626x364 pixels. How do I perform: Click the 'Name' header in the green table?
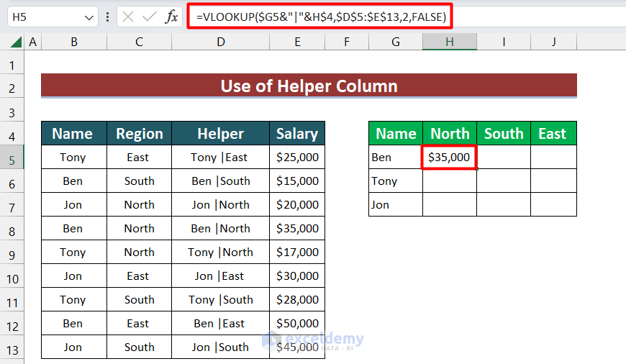[396, 133]
